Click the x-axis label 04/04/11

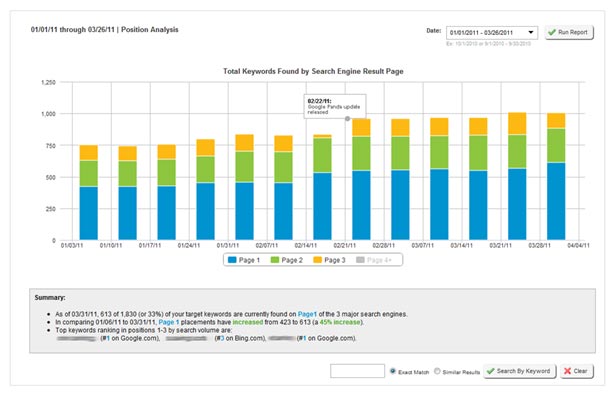(x=578, y=245)
